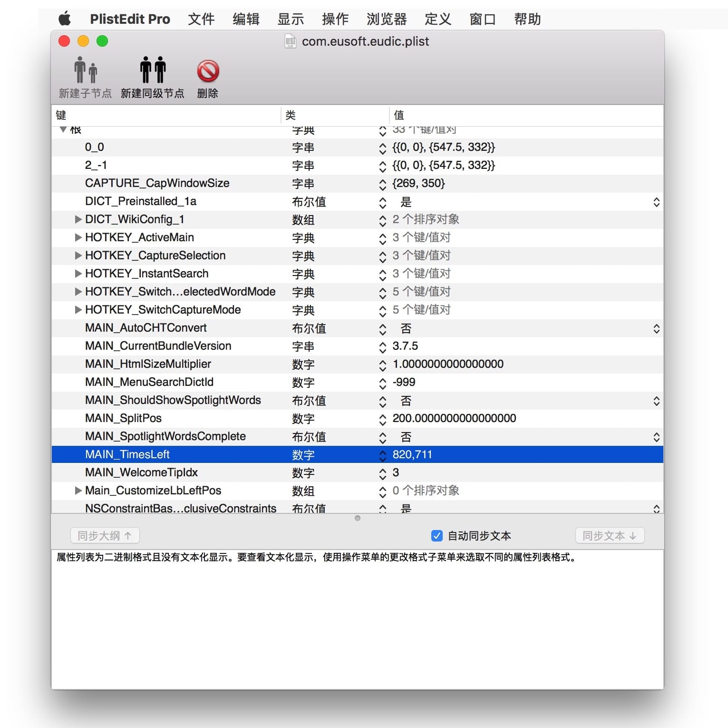Expand the DICT_WikiConfig_1 array
The width and height of the screenshot is (728, 728).
pos(78,219)
